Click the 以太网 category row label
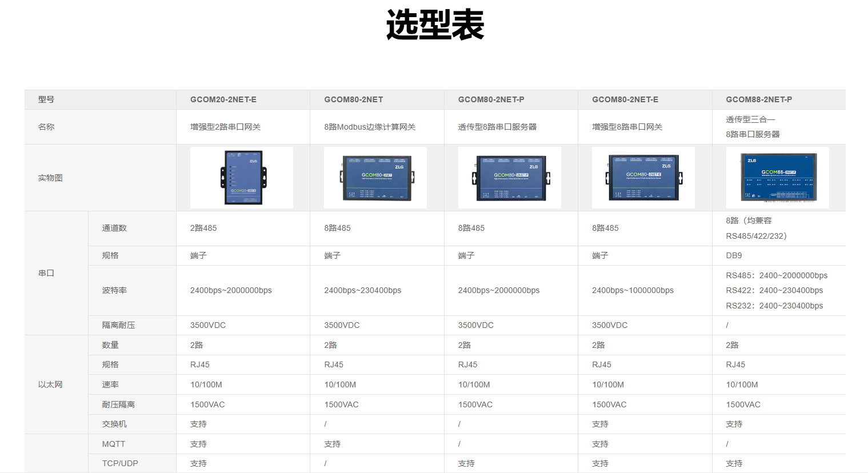 [x=50, y=384]
